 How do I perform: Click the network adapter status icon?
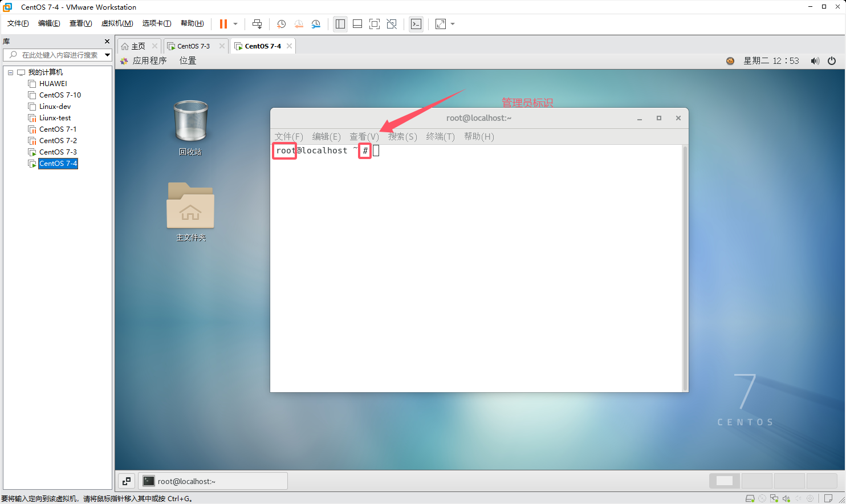(x=774, y=498)
